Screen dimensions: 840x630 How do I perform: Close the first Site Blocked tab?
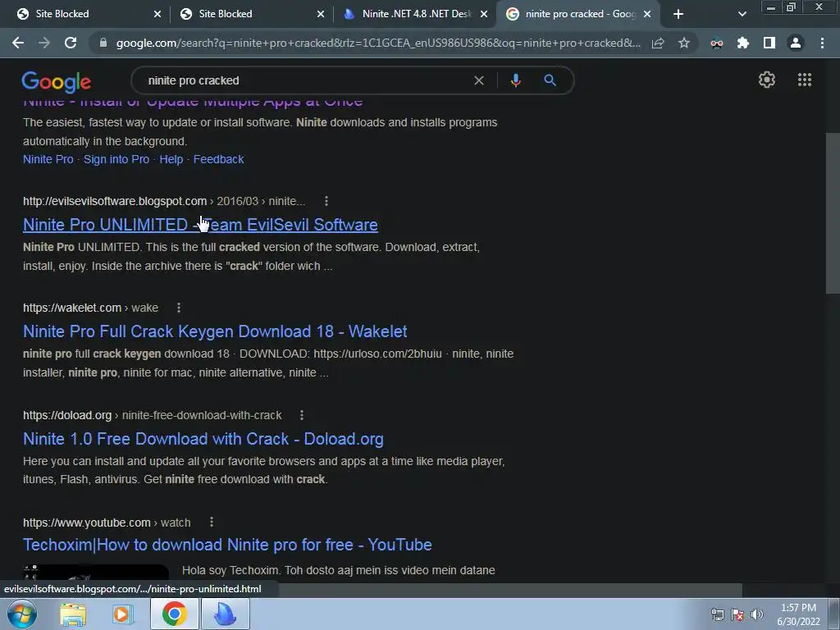pos(157,14)
